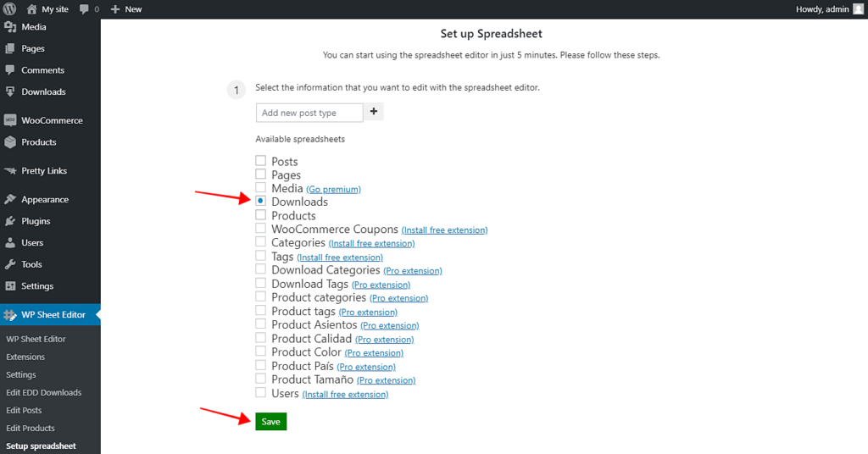Open the Extensions submenu item
Image resolution: width=868 pixels, height=454 pixels.
pyautogui.click(x=25, y=357)
